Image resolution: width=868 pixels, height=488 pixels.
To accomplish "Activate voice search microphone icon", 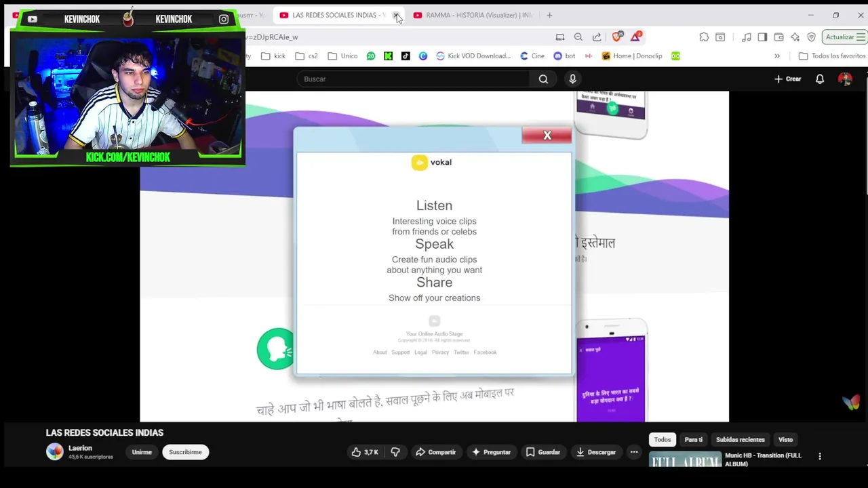I will [572, 79].
